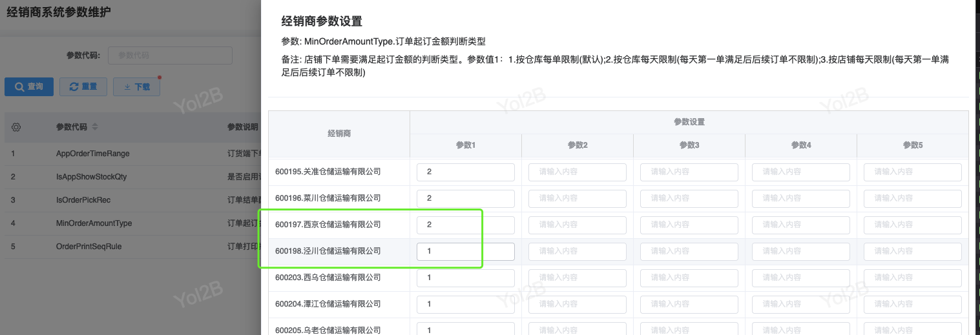Select AppOrderTimeRange row in background table

pyautogui.click(x=132, y=154)
